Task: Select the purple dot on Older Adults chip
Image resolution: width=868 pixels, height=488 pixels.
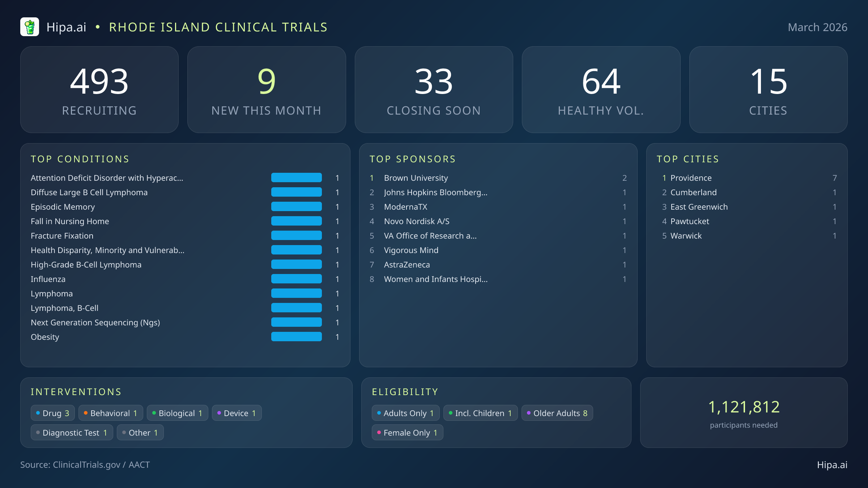Action: tap(529, 412)
